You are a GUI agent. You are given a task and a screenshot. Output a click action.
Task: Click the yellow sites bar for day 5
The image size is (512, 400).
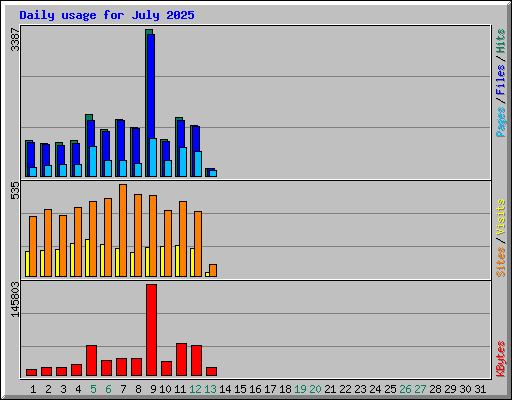pos(87,258)
